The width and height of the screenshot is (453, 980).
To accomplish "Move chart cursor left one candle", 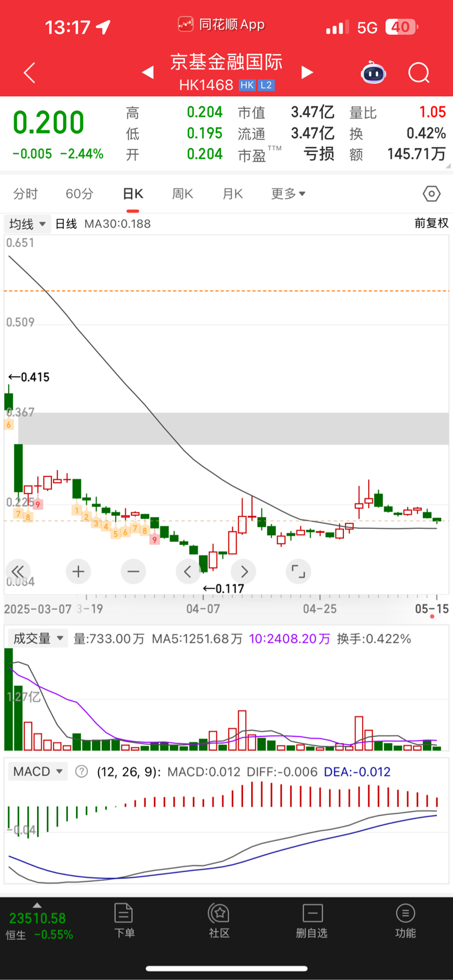I will click(x=188, y=571).
